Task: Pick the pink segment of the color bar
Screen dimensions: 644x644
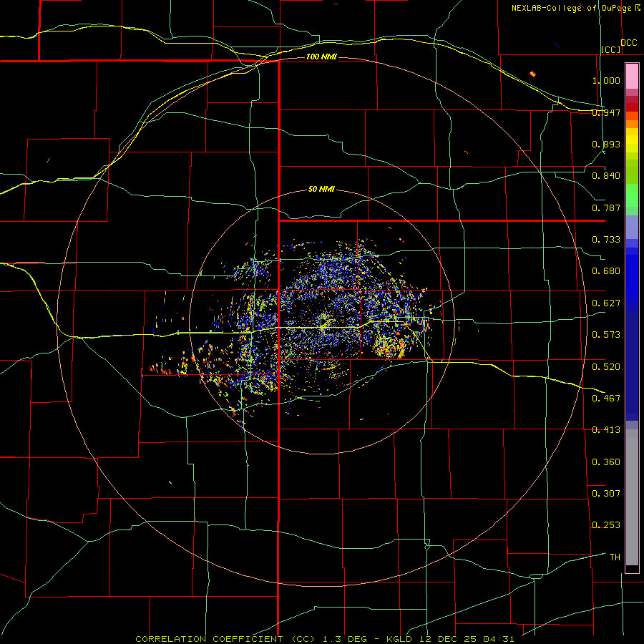Action: (x=632, y=77)
